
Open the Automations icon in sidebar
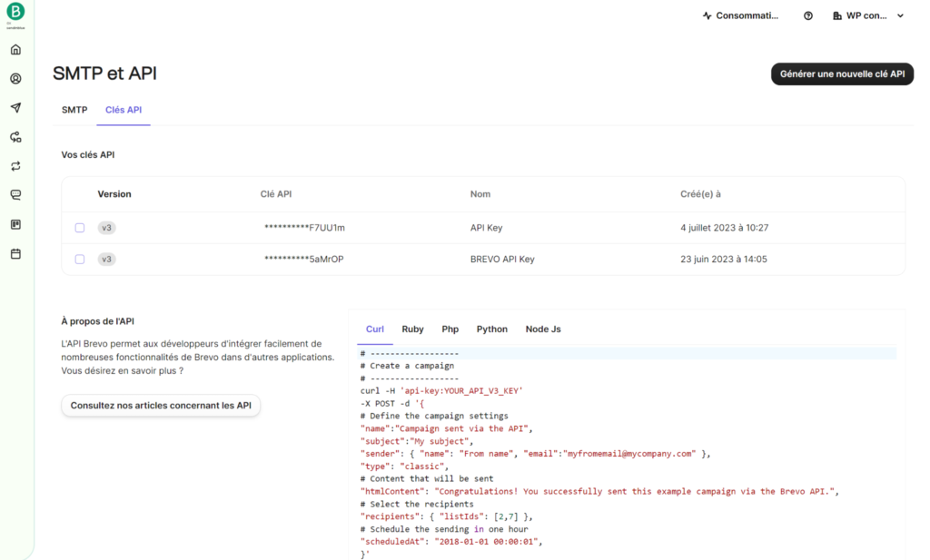coord(16,137)
